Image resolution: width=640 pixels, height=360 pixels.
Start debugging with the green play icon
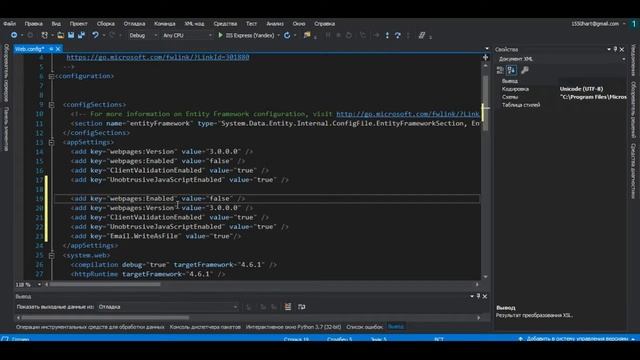coord(220,36)
